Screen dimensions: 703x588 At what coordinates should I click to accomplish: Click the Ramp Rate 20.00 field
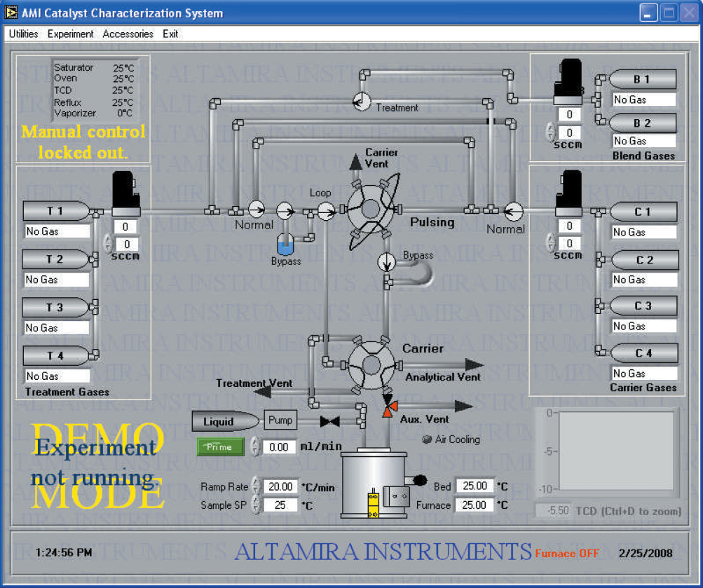[280, 486]
